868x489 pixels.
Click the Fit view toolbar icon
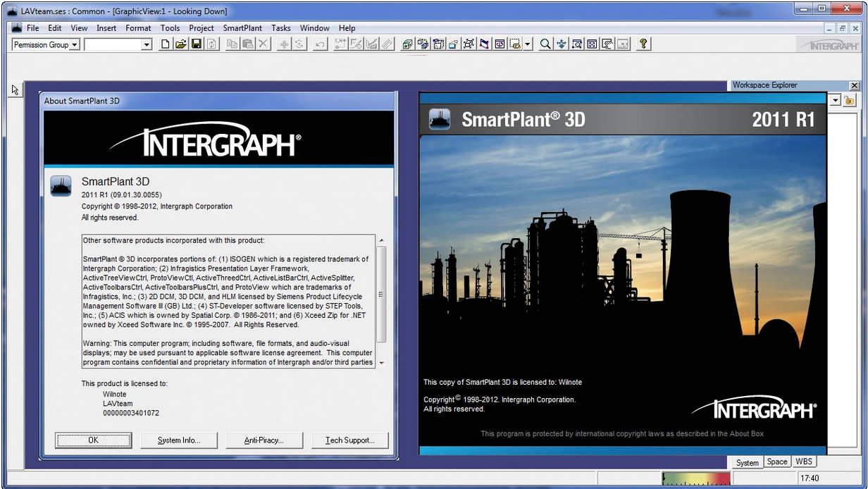[592, 44]
